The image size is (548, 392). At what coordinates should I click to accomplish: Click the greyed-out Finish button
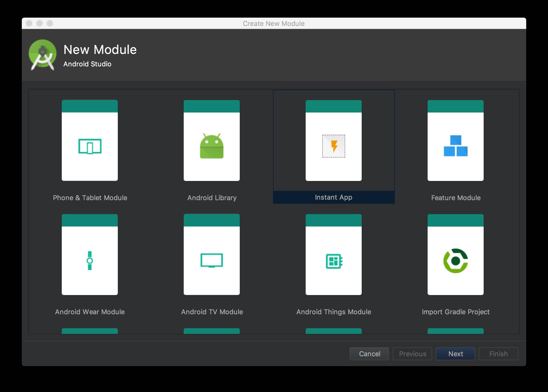pos(498,354)
